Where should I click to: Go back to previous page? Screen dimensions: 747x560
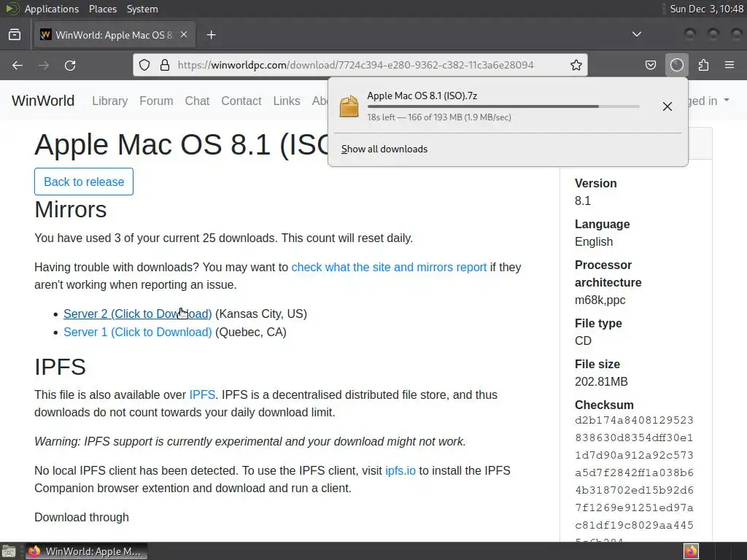(18, 65)
